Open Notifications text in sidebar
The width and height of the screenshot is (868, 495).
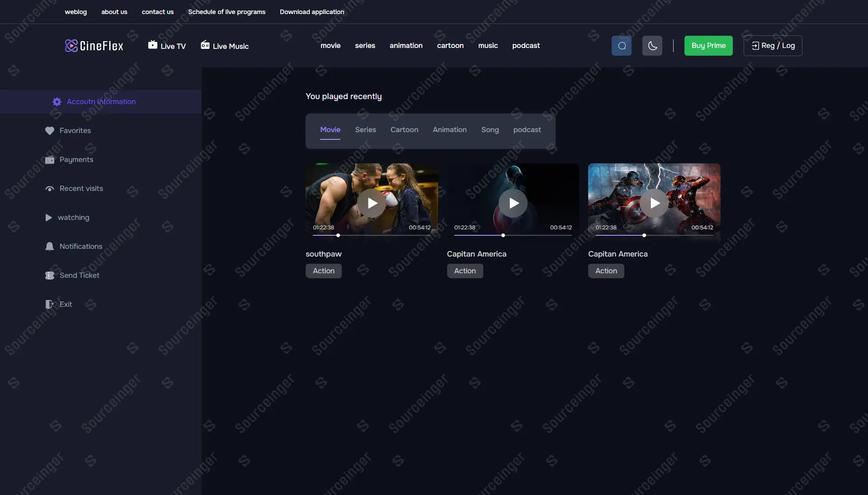pyautogui.click(x=81, y=247)
